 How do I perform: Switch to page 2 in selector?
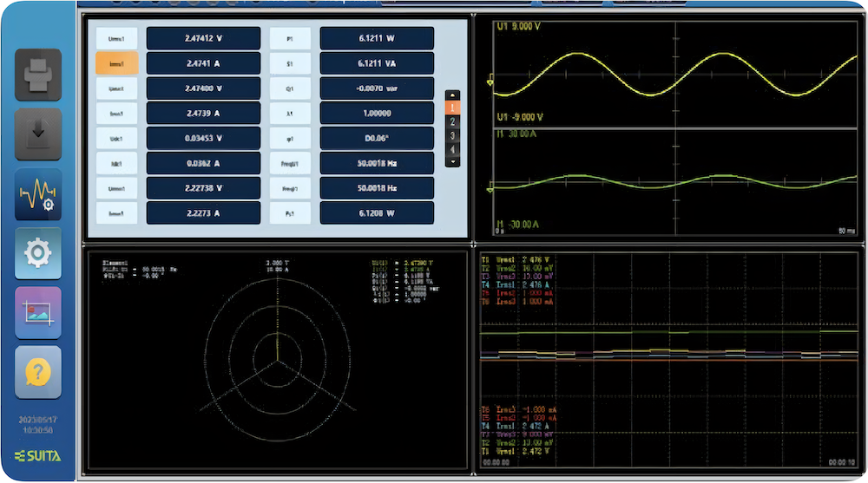tap(452, 121)
